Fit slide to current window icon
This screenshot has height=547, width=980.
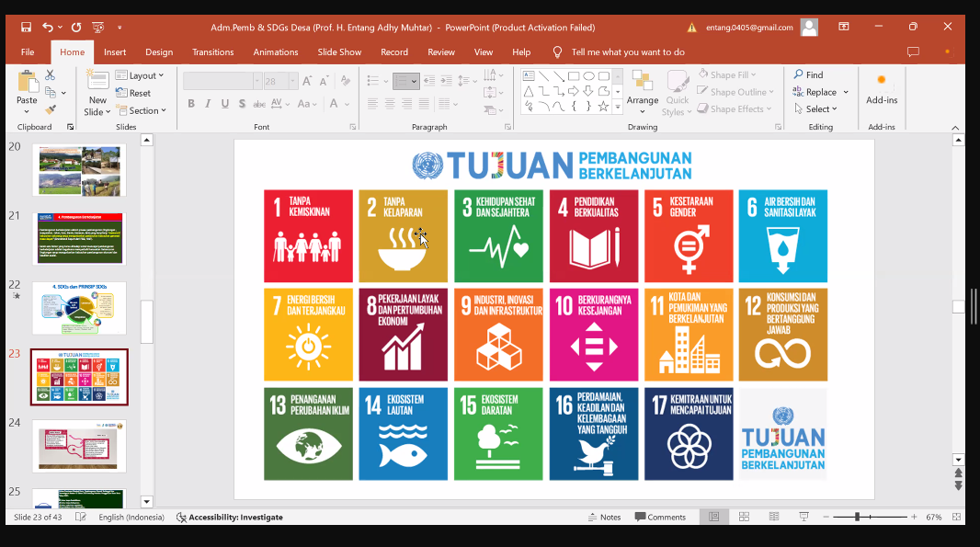click(958, 518)
